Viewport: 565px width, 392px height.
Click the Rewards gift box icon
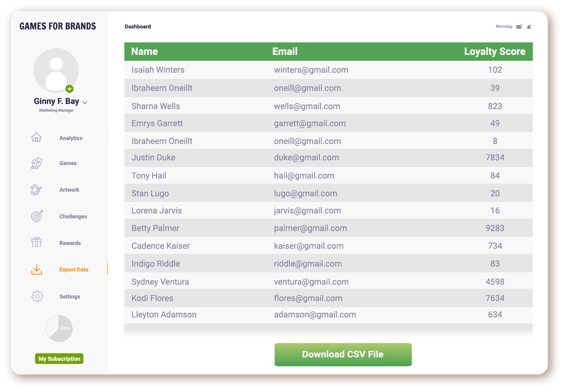[x=36, y=242]
